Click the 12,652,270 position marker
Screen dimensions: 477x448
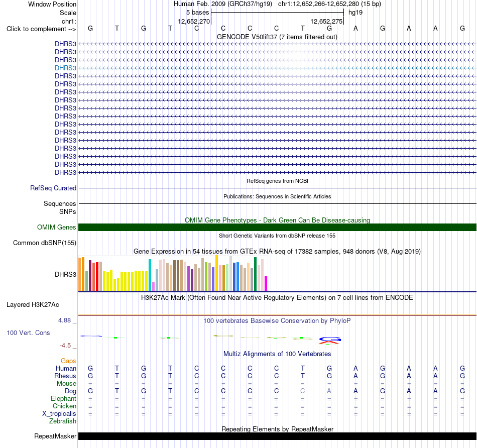click(x=194, y=21)
